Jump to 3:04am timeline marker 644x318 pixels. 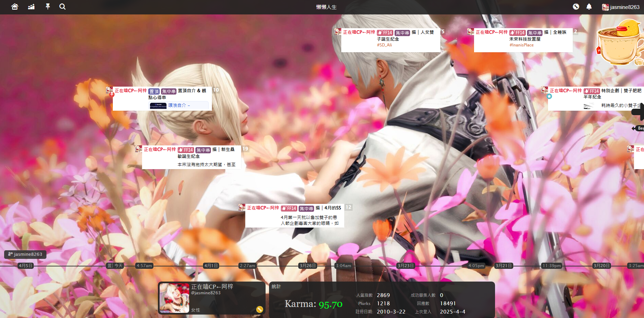pyautogui.click(x=343, y=266)
